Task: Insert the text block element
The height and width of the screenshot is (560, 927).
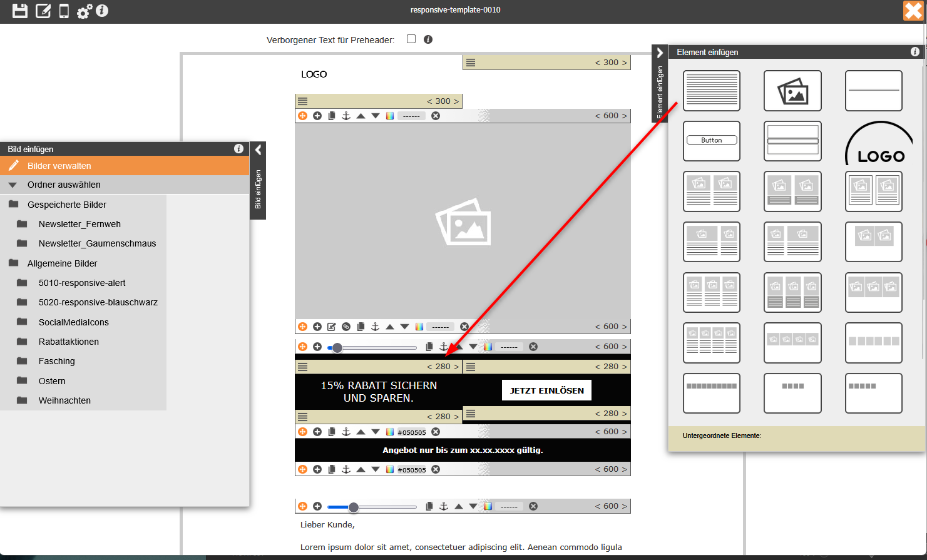Action: [711, 91]
